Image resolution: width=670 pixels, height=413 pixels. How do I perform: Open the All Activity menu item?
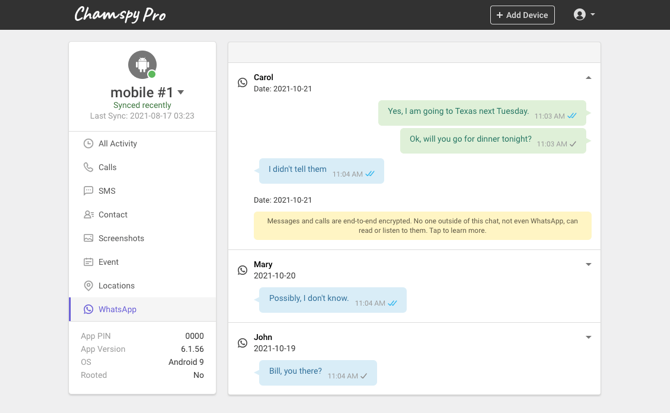[x=117, y=144]
